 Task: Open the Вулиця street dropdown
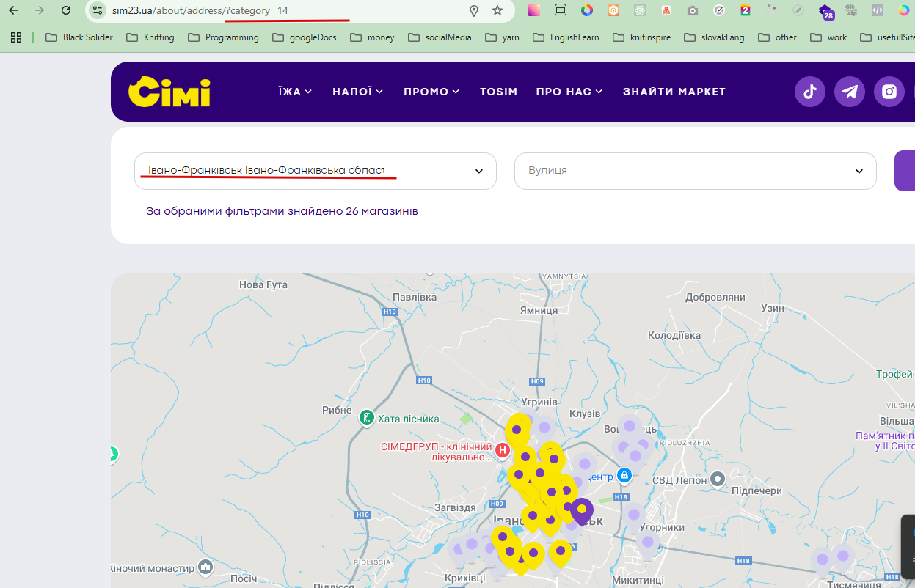[x=696, y=171]
